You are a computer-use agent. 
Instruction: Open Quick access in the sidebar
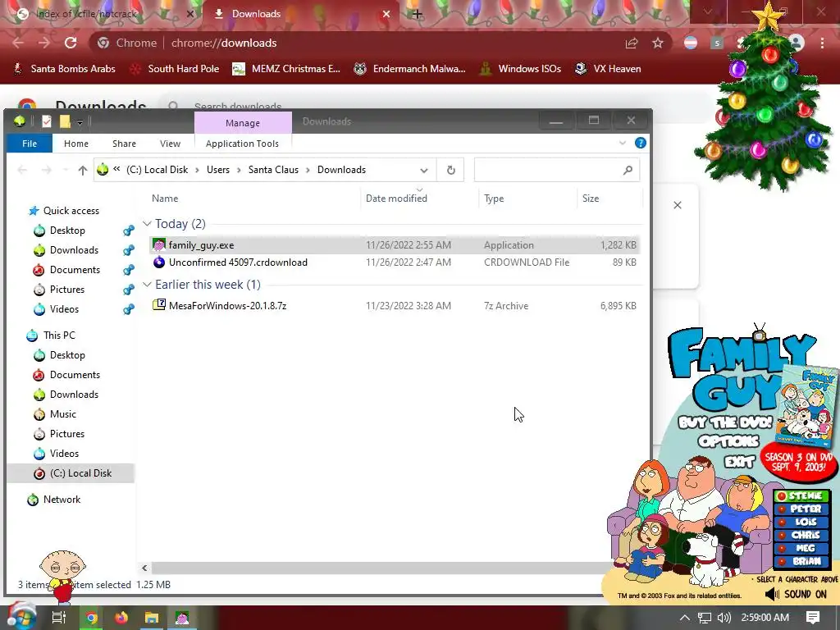pyautogui.click(x=71, y=211)
